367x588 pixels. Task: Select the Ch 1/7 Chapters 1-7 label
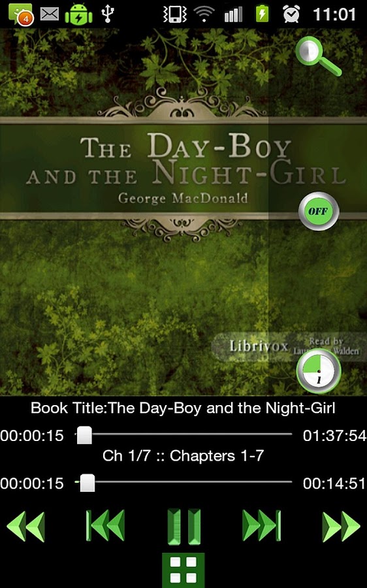pos(183,456)
